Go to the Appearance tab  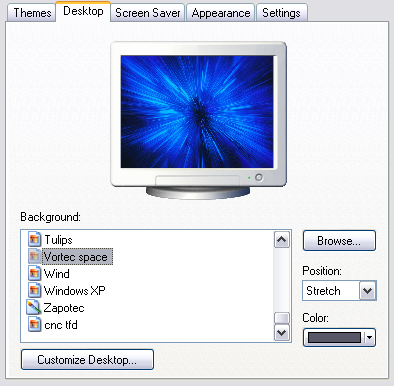coord(221,13)
